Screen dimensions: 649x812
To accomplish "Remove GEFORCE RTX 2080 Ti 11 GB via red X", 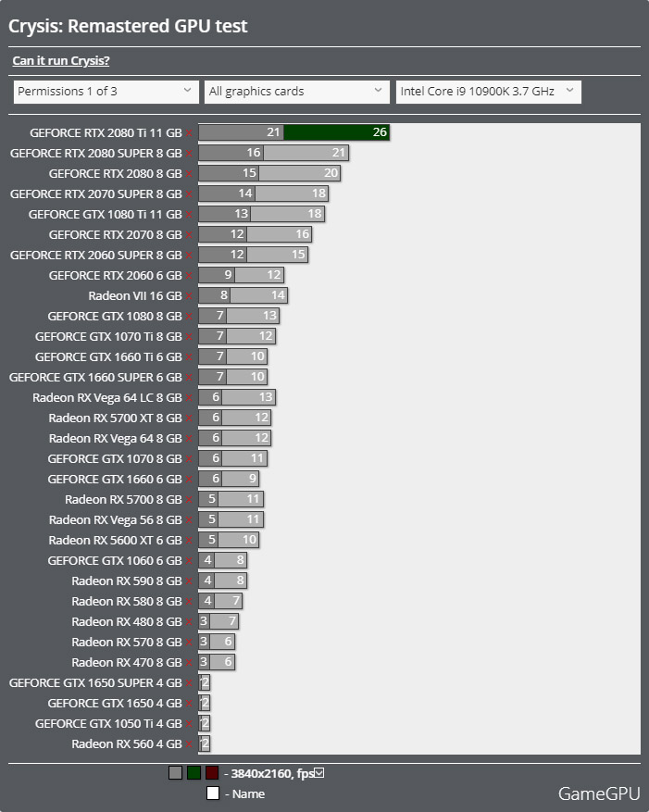I will (x=189, y=133).
